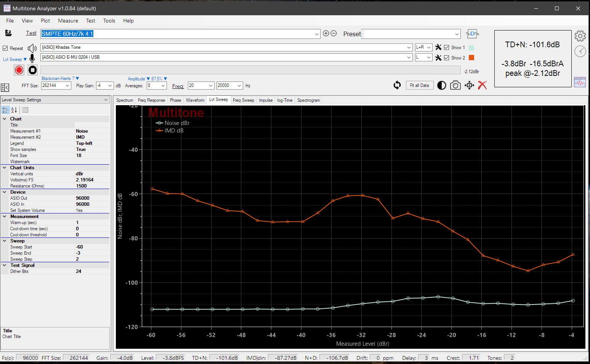Image resolution: width=590 pixels, height=364 pixels.
Task: Click the microphone input device icon
Action: click(x=32, y=58)
